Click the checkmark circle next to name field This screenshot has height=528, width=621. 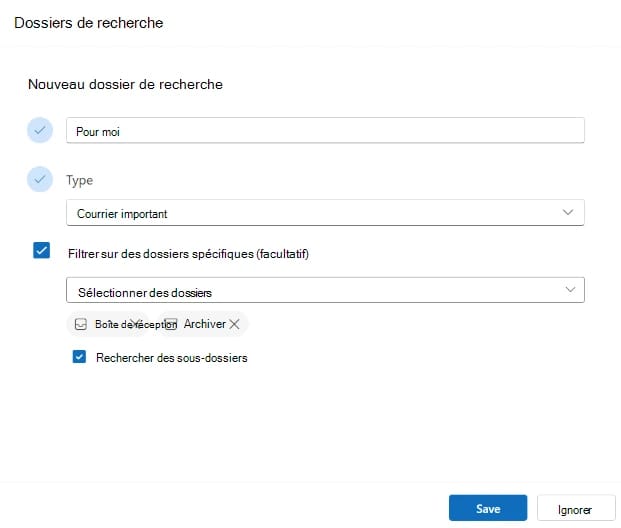tap(40, 130)
